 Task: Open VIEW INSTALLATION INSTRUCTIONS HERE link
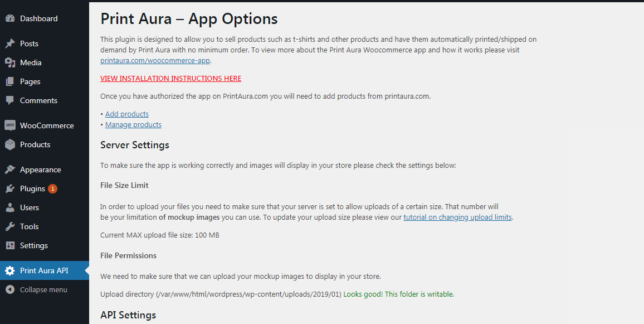click(x=171, y=79)
